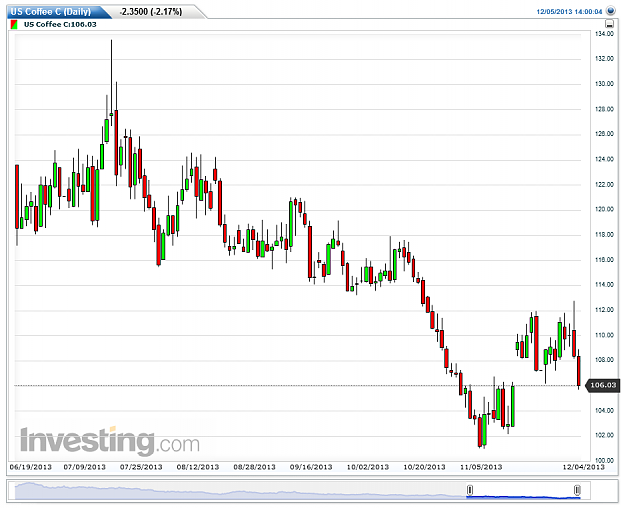Viewport: 625px width, 508px height.
Task: Click the blue status orb beside the timestamp
Action: point(611,11)
